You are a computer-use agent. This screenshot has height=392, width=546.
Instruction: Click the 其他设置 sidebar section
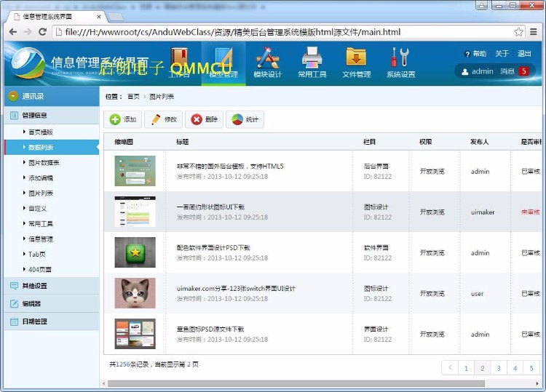(x=52, y=286)
